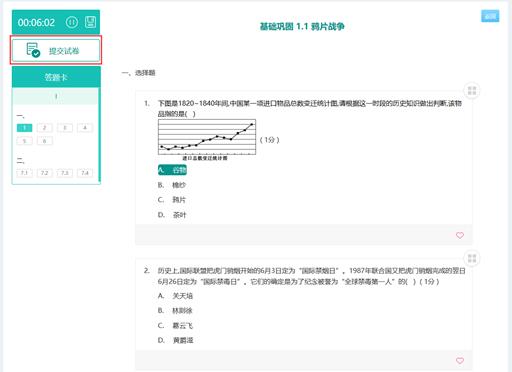Select option A 谷物 for question 1
The image size is (512, 372).
click(172, 170)
